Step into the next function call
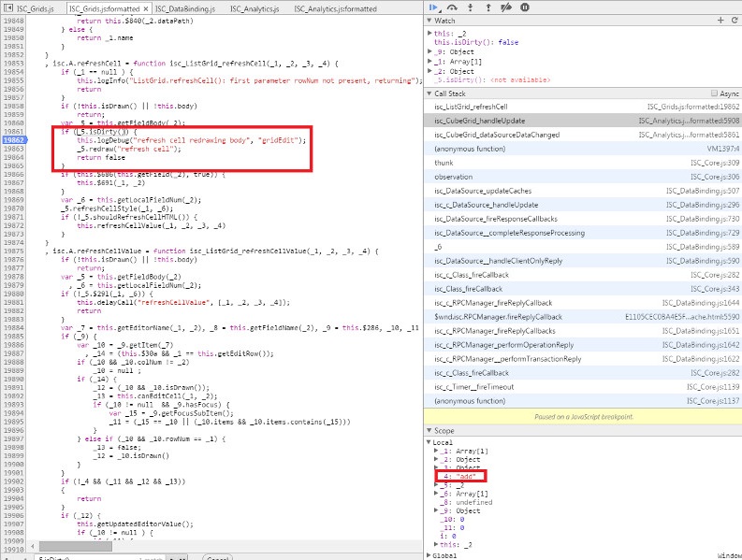The width and height of the screenshot is (742, 560). point(470,7)
